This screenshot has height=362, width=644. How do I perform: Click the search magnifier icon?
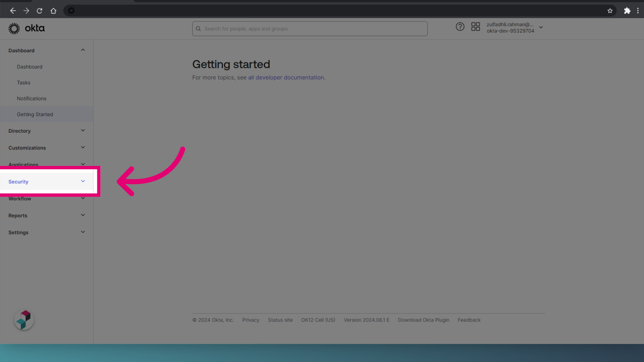(198, 29)
